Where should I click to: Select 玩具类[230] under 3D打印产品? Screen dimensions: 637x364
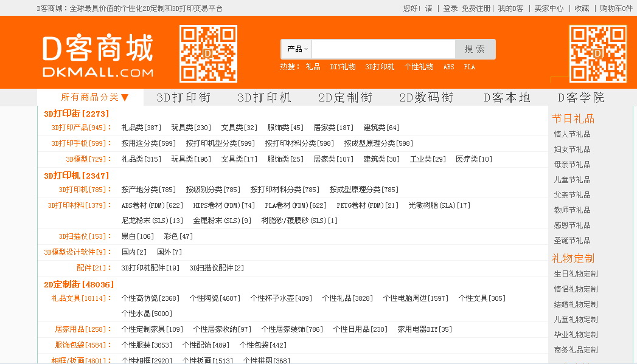(x=191, y=128)
